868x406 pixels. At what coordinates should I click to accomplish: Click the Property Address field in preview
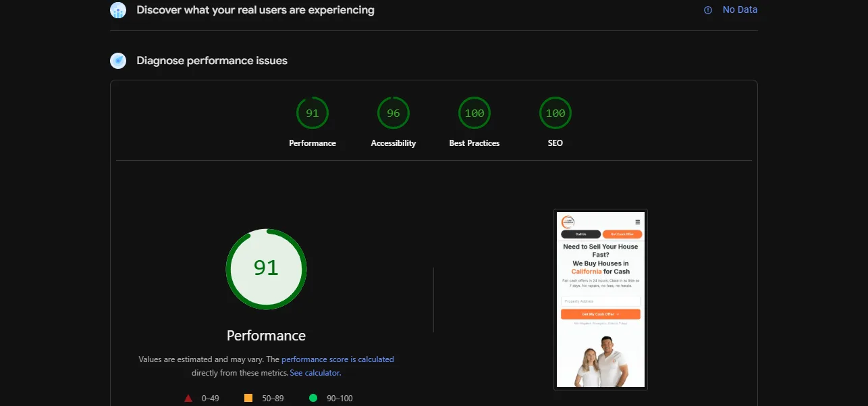(x=600, y=301)
